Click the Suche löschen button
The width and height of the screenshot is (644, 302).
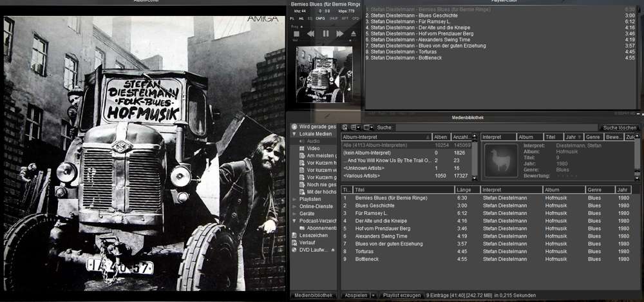point(620,127)
